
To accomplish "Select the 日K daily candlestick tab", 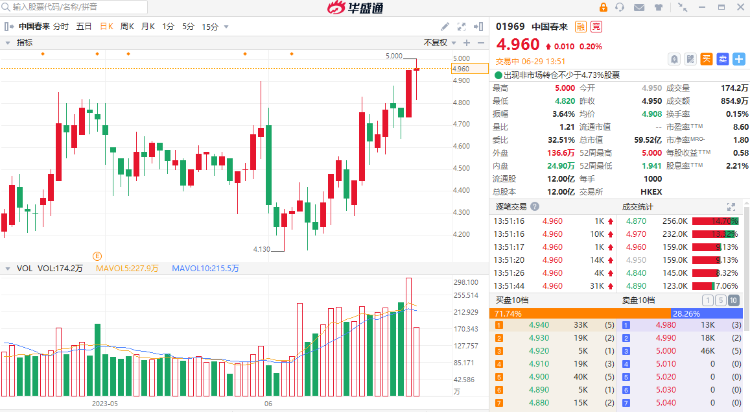I will (106, 27).
